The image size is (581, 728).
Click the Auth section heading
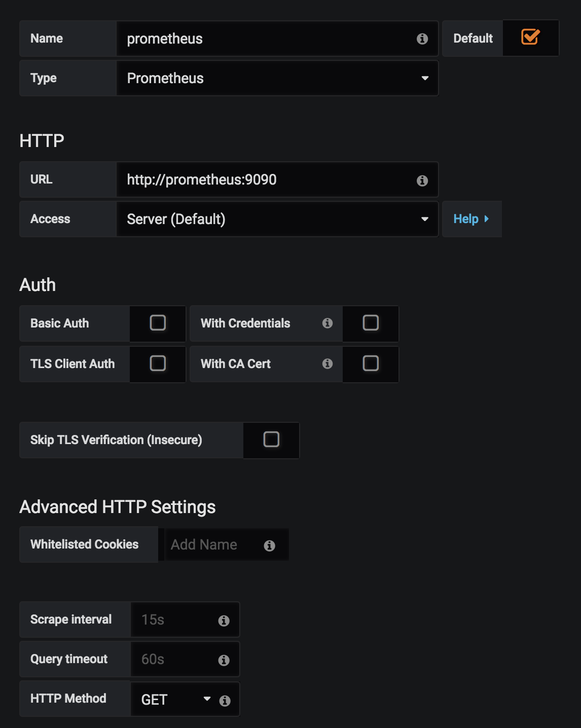click(38, 285)
